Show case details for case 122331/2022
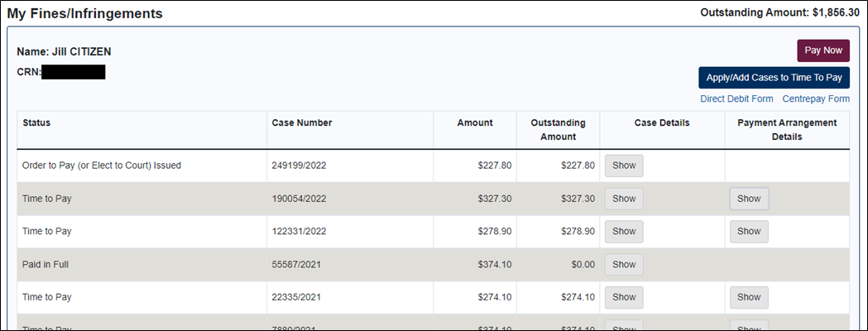The height and width of the screenshot is (331, 868). 624,232
